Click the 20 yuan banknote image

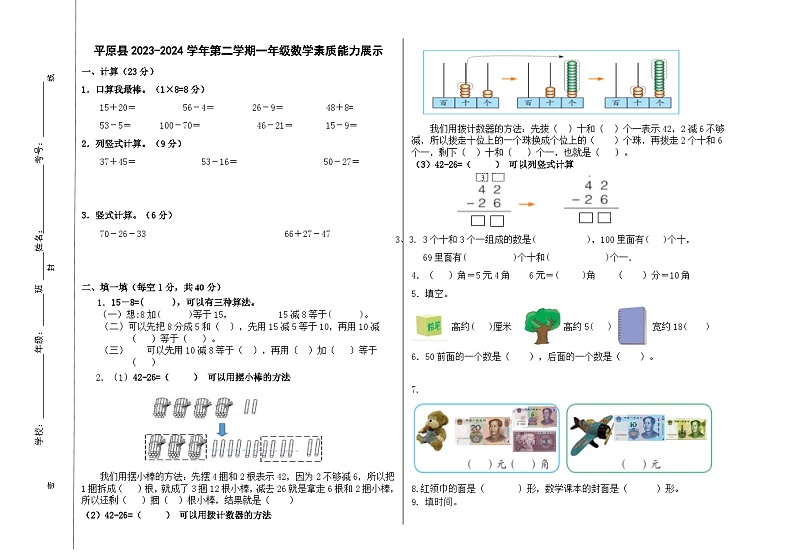(x=483, y=431)
